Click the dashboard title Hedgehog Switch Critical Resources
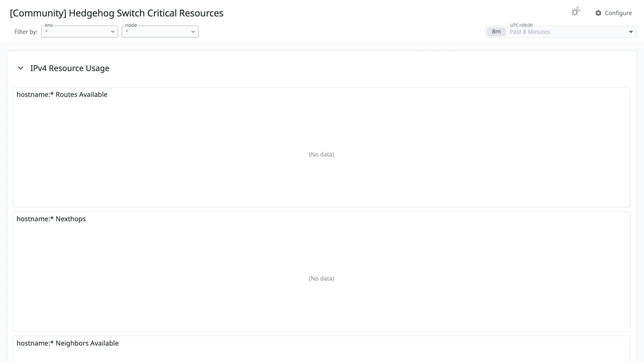Viewport: 644px width, 362px height. coord(117,13)
